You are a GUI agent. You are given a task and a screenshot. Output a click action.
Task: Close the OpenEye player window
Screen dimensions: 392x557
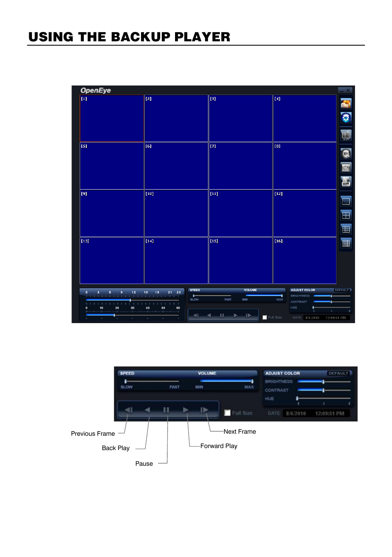pos(348,90)
